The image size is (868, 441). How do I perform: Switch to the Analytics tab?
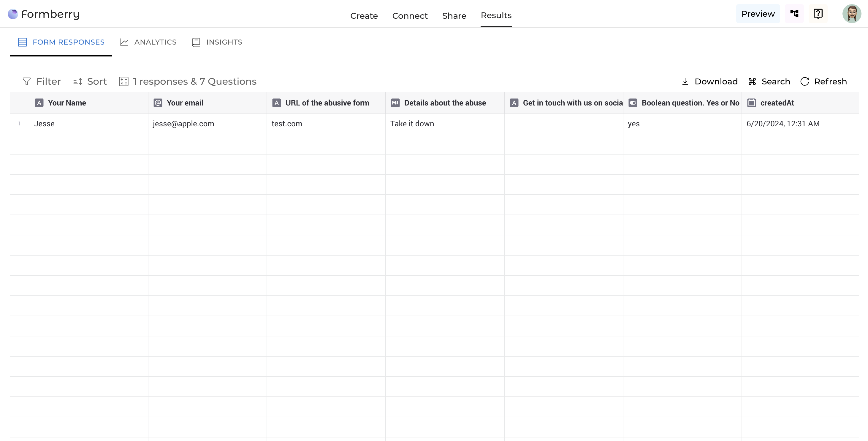click(x=148, y=42)
